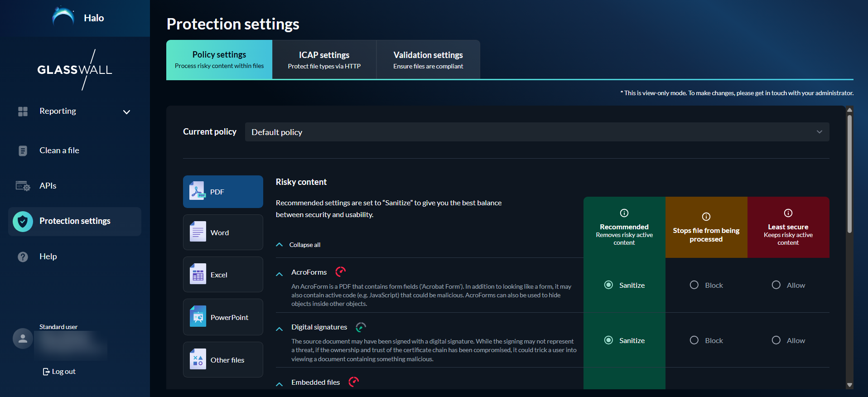Click the info icon above Recommended
The height and width of the screenshot is (397, 868).
(624, 213)
